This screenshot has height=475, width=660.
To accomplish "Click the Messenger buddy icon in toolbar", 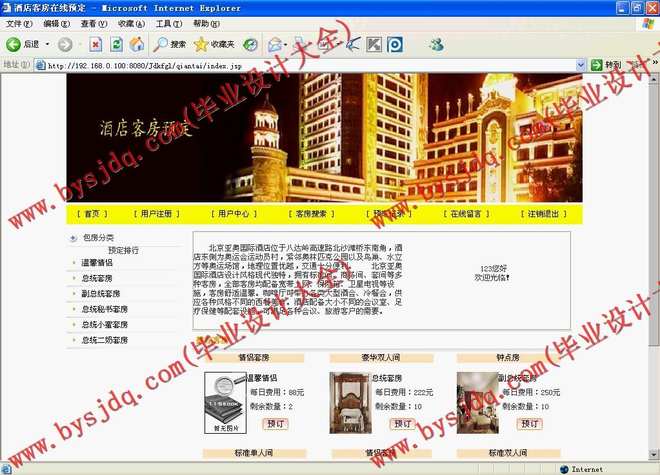I will click(436, 44).
